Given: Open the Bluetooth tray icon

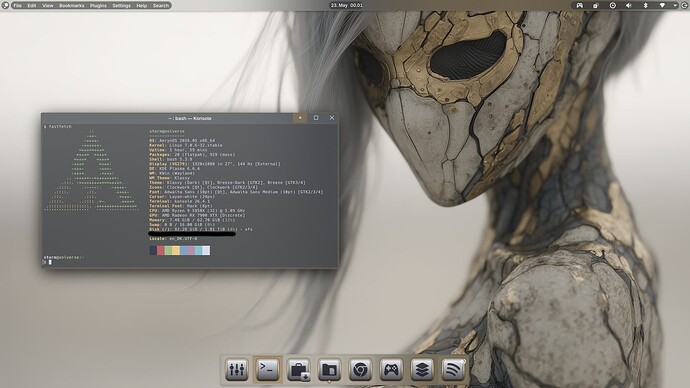Looking at the screenshot, I should (x=645, y=5).
